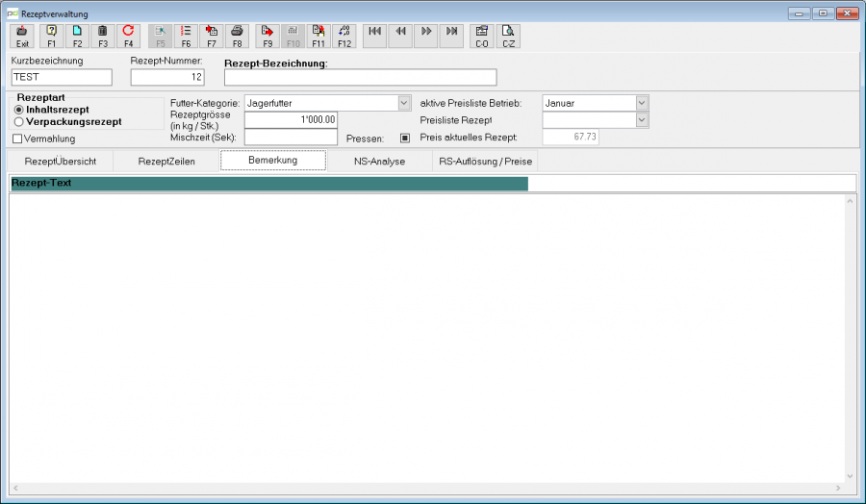Create new recipe with F2 icon
This screenshot has height=504, width=866.
[x=77, y=37]
